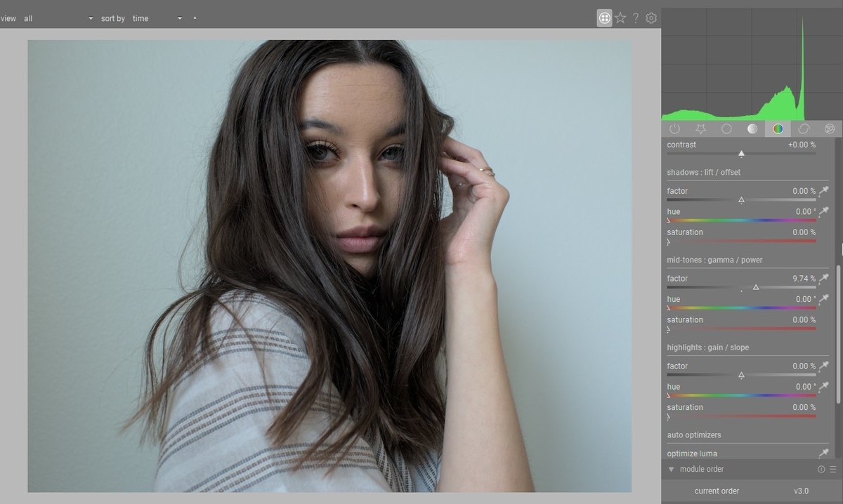Viewport: 843px width, 504px height.
Task: Select the color group module tab
Action: click(778, 128)
